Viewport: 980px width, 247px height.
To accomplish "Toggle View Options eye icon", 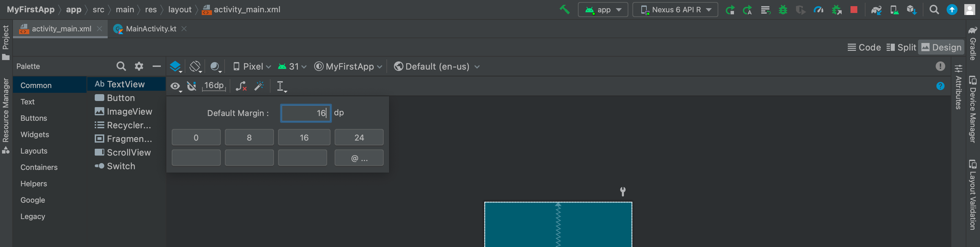I will coord(175,87).
